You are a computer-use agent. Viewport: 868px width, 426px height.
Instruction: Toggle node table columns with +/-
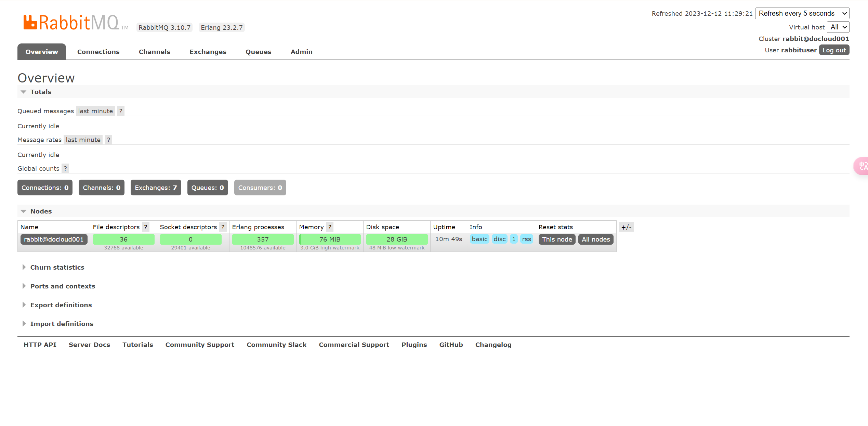pos(626,227)
